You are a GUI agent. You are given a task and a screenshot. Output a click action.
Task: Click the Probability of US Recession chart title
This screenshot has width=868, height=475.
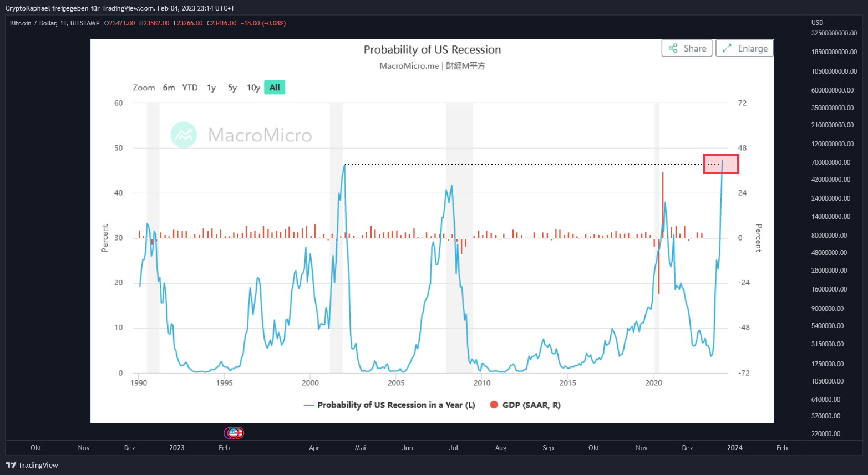[x=432, y=50]
